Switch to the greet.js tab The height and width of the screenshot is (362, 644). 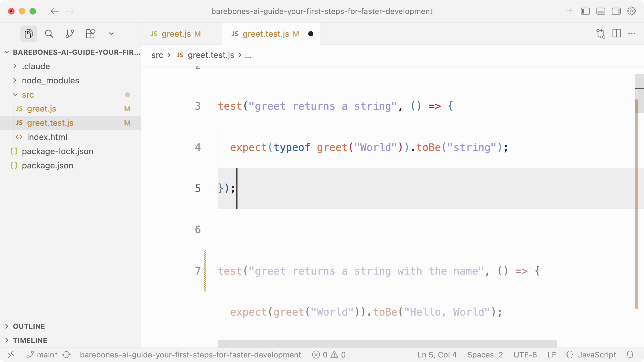pyautogui.click(x=176, y=34)
